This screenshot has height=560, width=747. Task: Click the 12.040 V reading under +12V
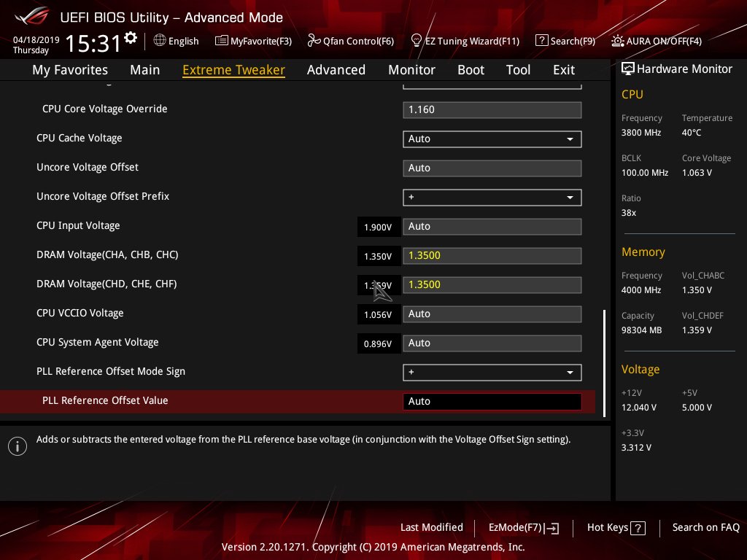coord(639,407)
